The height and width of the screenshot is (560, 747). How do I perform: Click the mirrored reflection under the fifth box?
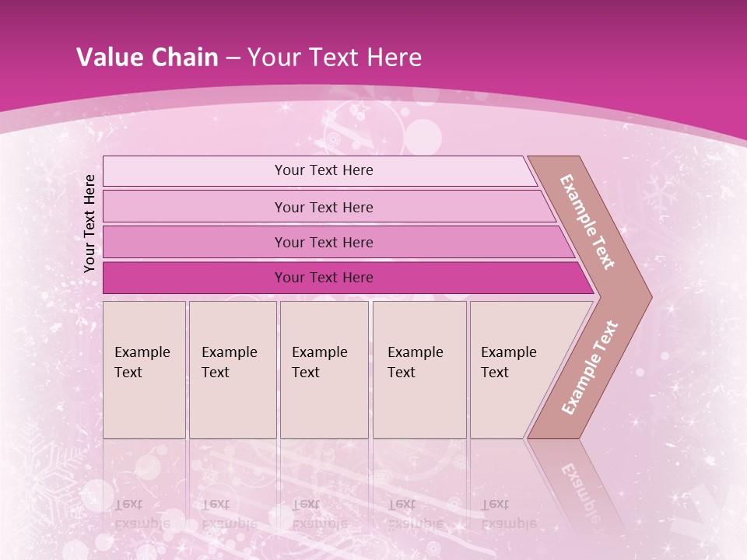509,514
